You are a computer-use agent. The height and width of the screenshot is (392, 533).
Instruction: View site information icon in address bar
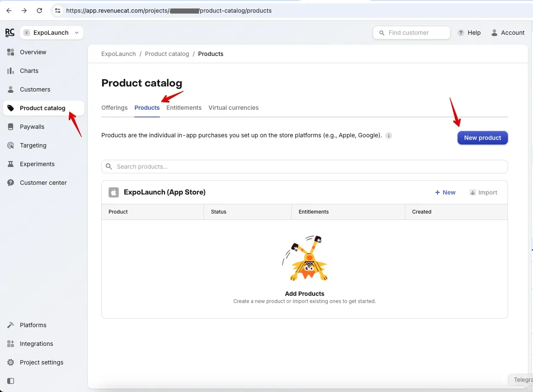click(58, 11)
